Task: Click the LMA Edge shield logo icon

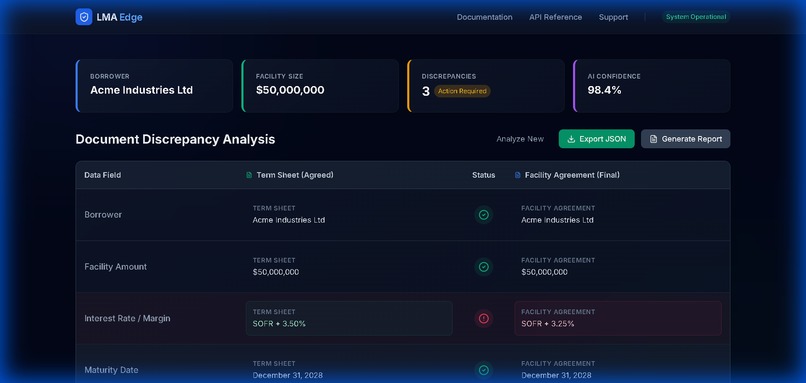Action: (x=84, y=17)
